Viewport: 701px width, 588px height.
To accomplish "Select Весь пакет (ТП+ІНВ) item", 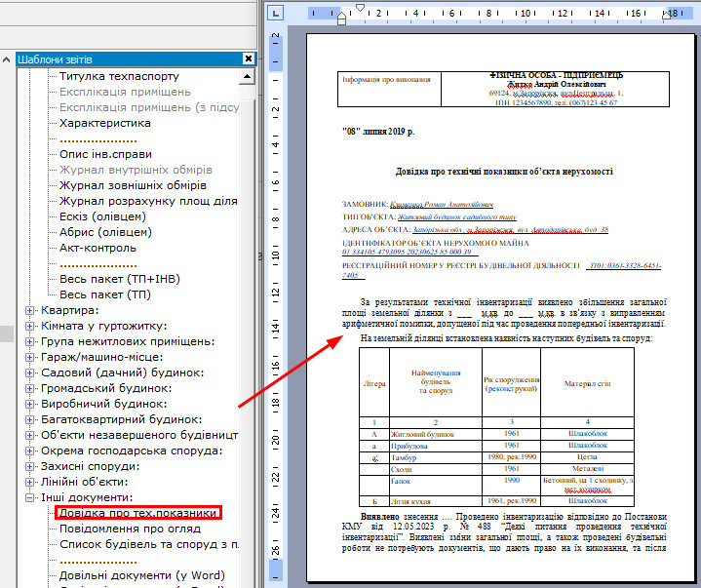I will point(120,279).
